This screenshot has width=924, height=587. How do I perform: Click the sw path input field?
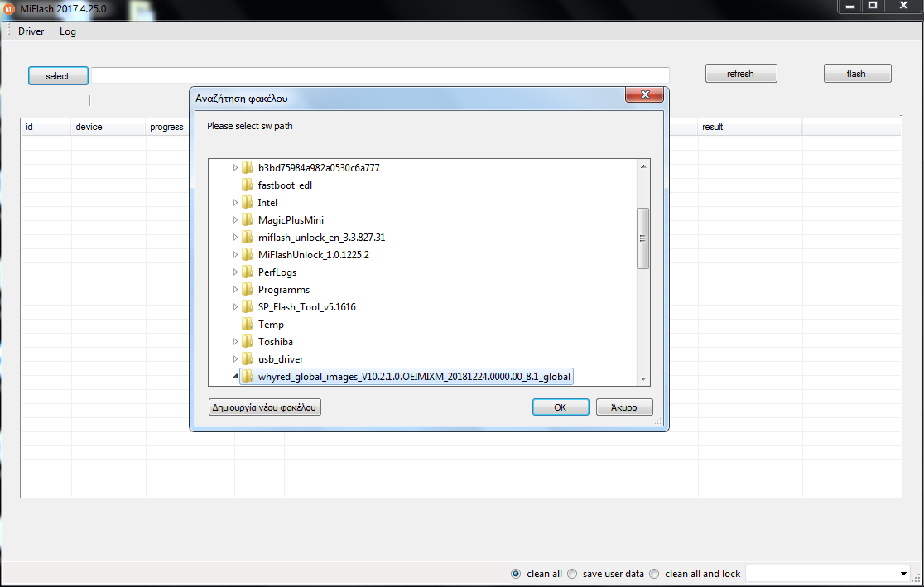[x=380, y=75]
